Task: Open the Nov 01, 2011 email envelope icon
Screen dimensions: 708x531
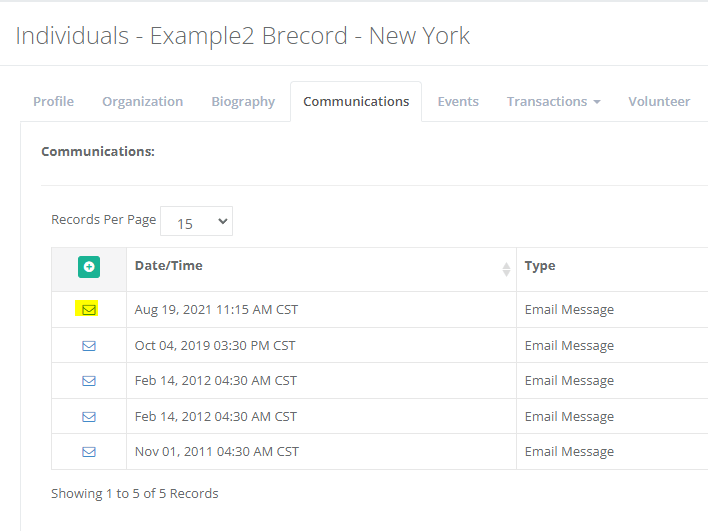Action: click(89, 452)
